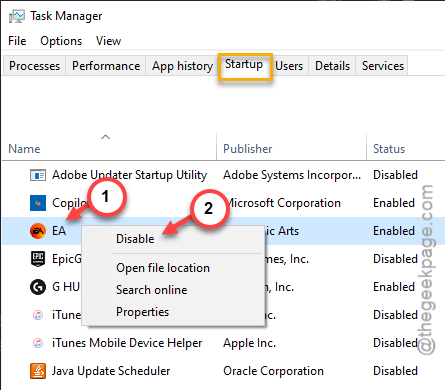Sort by the Publisher column header
Viewport: 445px width, 390px height.
(248, 149)
